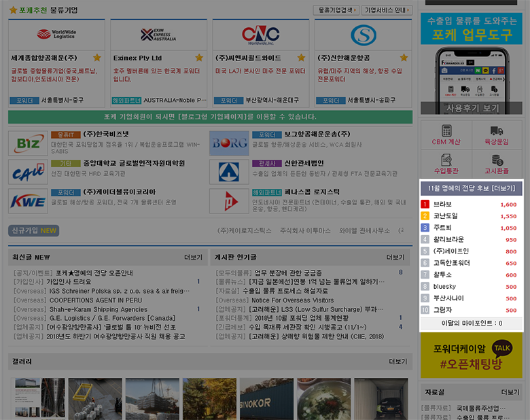Open 물류기업검색 button
The image size is (530, 420).
pos(336,10)
